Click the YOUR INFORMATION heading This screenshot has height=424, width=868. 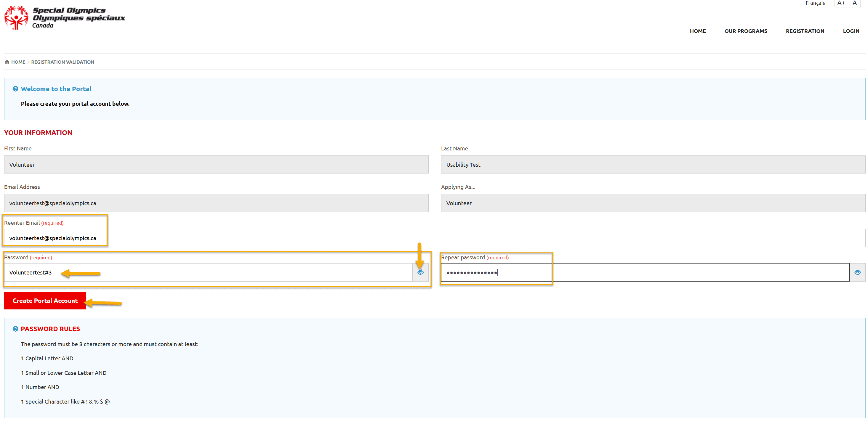pyautogui.click(x=38, y=133)
